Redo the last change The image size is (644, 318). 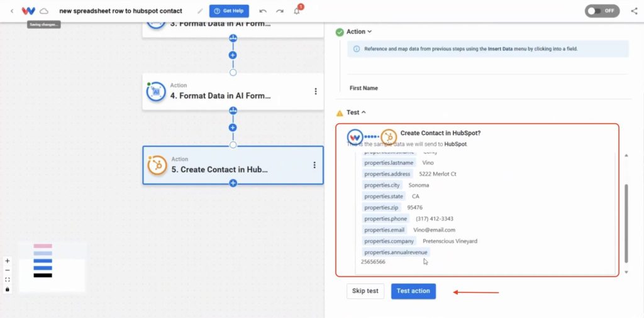coord(280,11)
